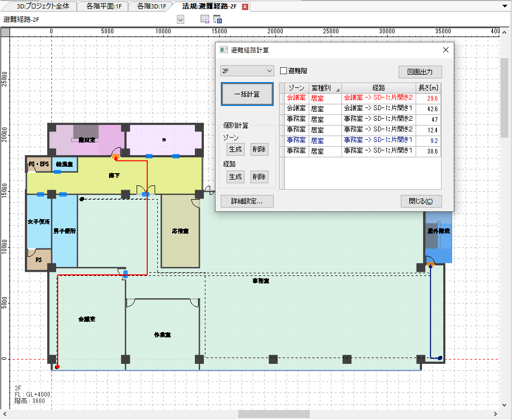Open the 3D:プロジェクト全体 tab
Image resolution: width=512 pixels, height=420 pixels.
(43, 6)
